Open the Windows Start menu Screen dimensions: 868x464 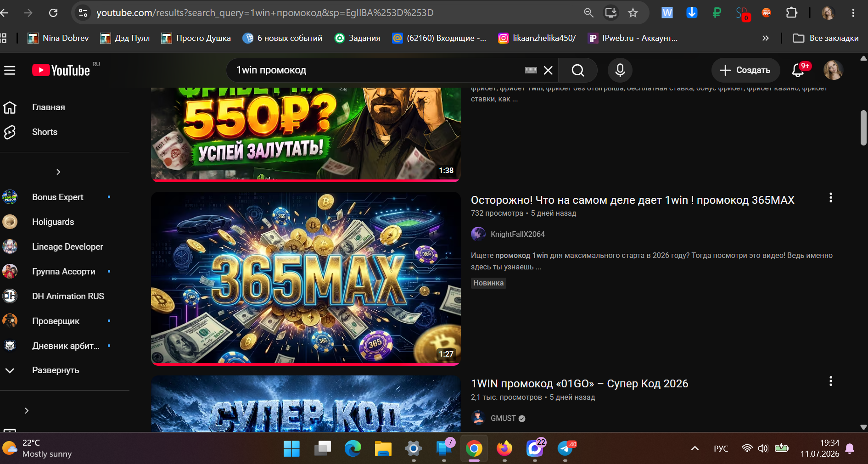click(x=291, y=448)
